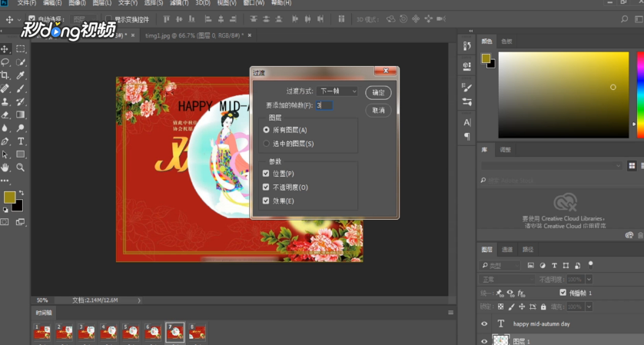644x345 pixels.
Task: Select the Horizontal Type tool
Action: (x=20, y=141)
